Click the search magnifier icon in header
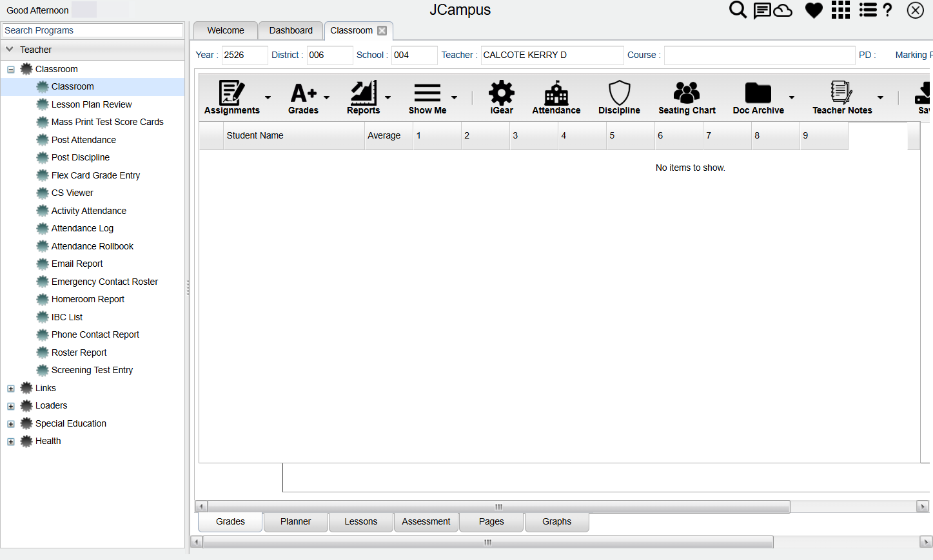The width and height of the screenshot is (933, 560). pos(738,10)
